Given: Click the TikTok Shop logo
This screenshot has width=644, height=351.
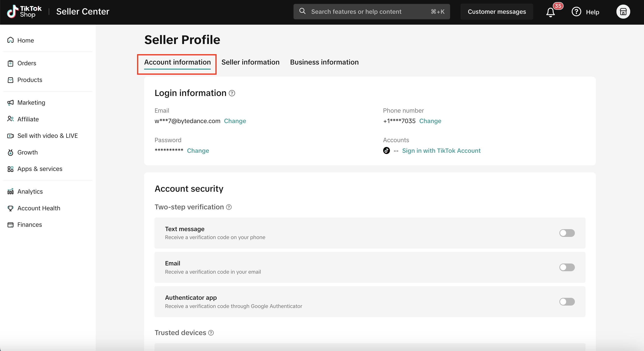Looking at the screenshot, I should click(24, 12).
